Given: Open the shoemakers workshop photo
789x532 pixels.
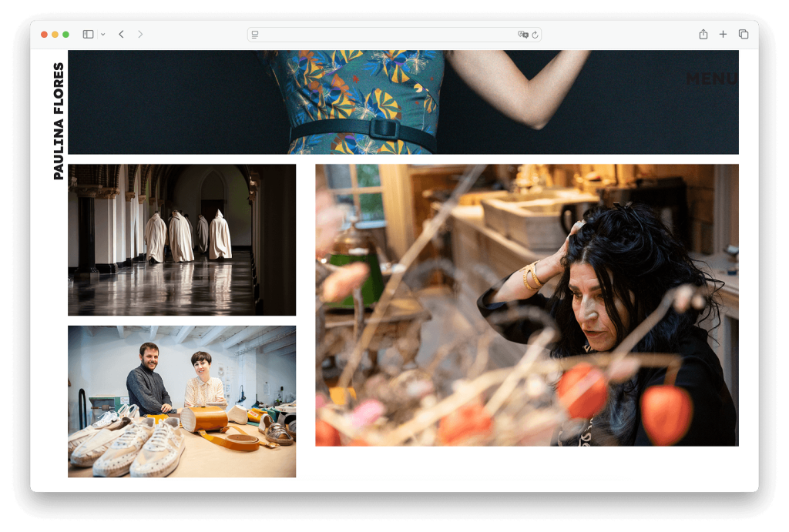Looking at the screenshot, I should coord(182,401).
